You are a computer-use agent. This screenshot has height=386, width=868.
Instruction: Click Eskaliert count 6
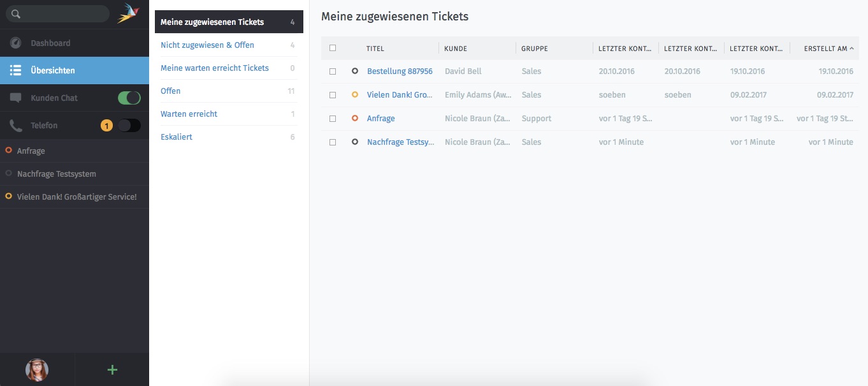(x=293, y=137)
